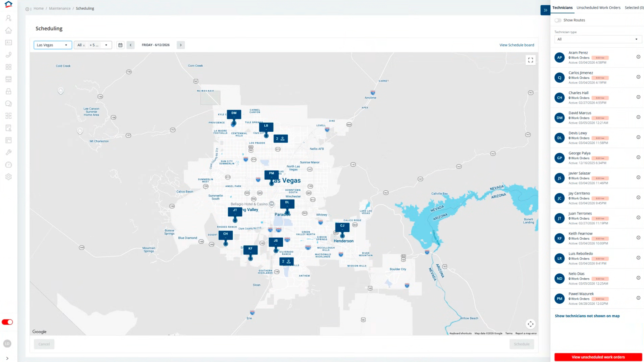The image size is (644, 362).
Task: Select Nelo Dias technician row
Action: (597, 279)
